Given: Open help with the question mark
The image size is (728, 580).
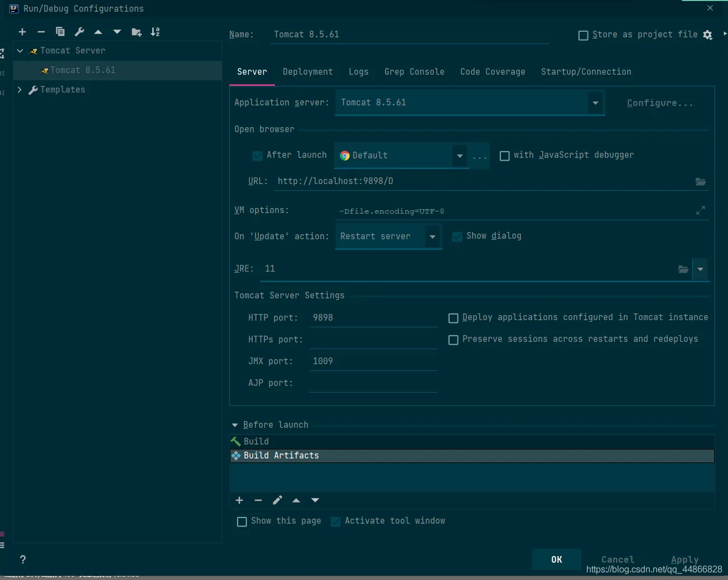Looking at the screenshot, I should (x=22, y=559).
